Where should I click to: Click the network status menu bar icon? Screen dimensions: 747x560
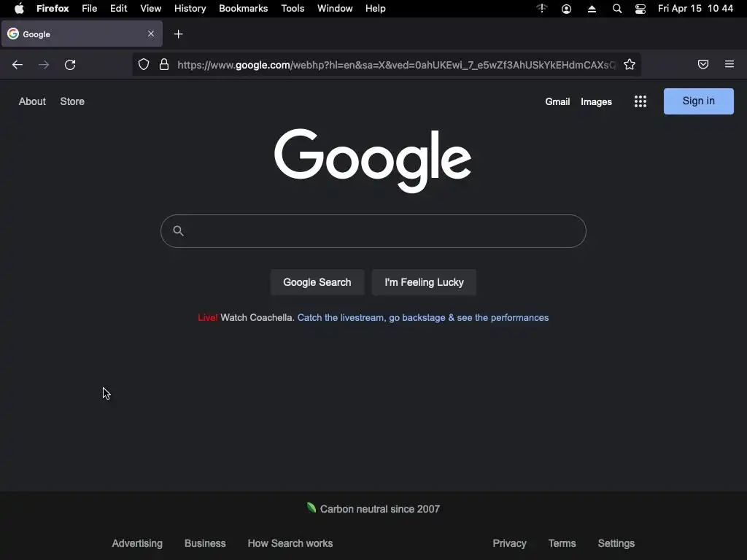tap(542, 9)
